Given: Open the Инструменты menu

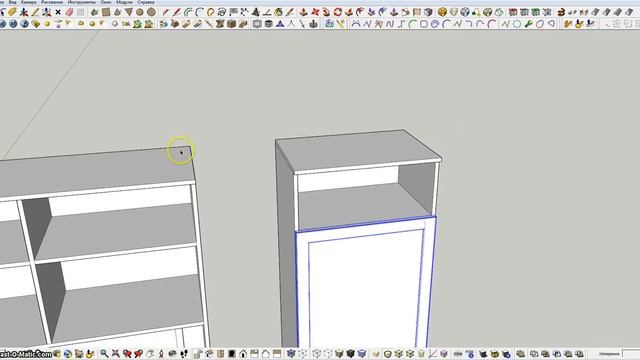Looking at the screenshot, I should pyautogui.click(x=81, y=2).
